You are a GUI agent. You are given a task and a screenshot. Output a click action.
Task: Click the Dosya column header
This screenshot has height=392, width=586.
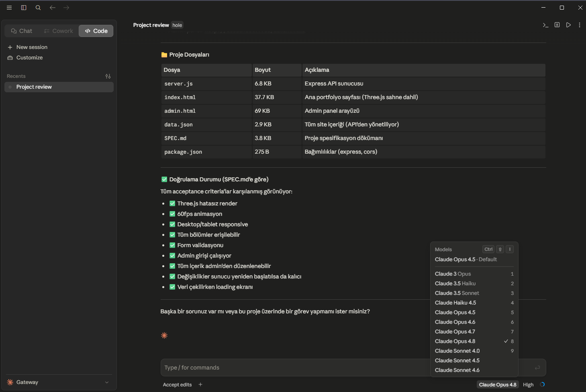click(x=206, y=70)
